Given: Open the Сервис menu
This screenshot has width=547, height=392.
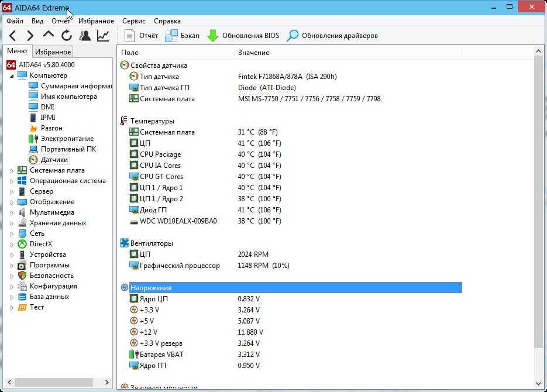Looking at the screenshot, I should 133,20.
